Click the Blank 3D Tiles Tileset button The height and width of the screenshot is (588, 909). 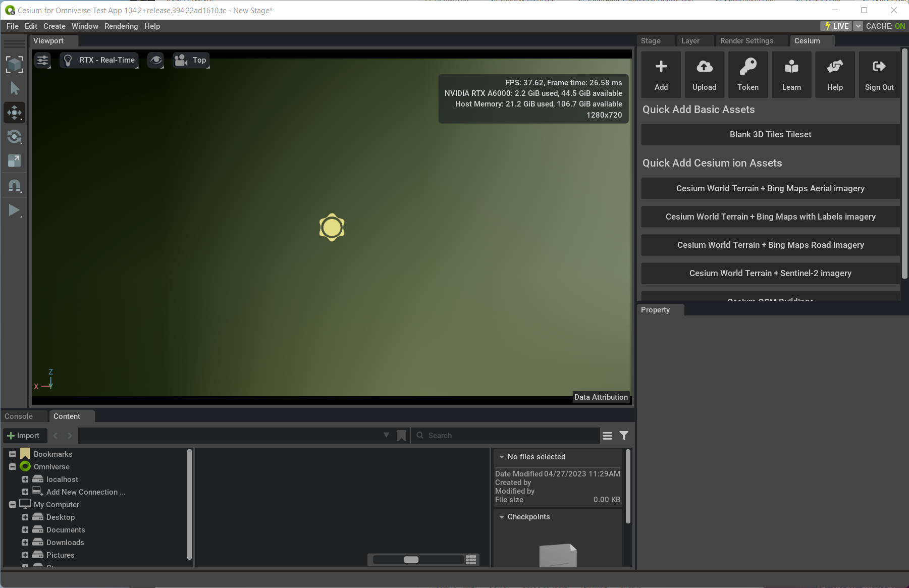point(770,134)
